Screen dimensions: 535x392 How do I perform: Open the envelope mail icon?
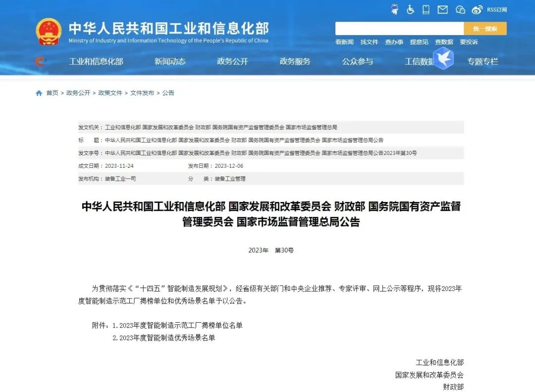[x=443, y=9]
